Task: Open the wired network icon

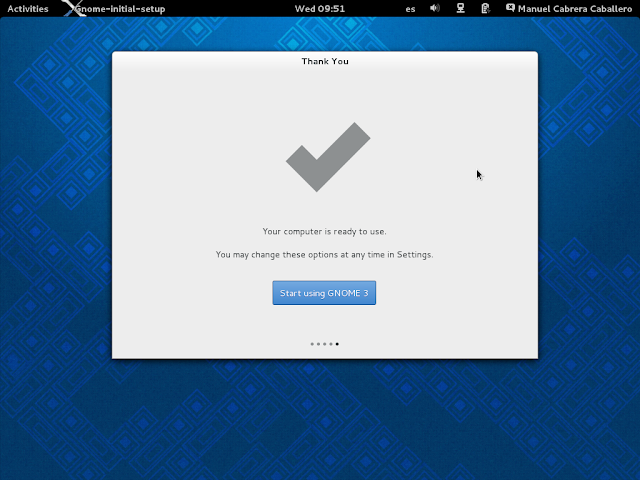Action: click(460, 8)
